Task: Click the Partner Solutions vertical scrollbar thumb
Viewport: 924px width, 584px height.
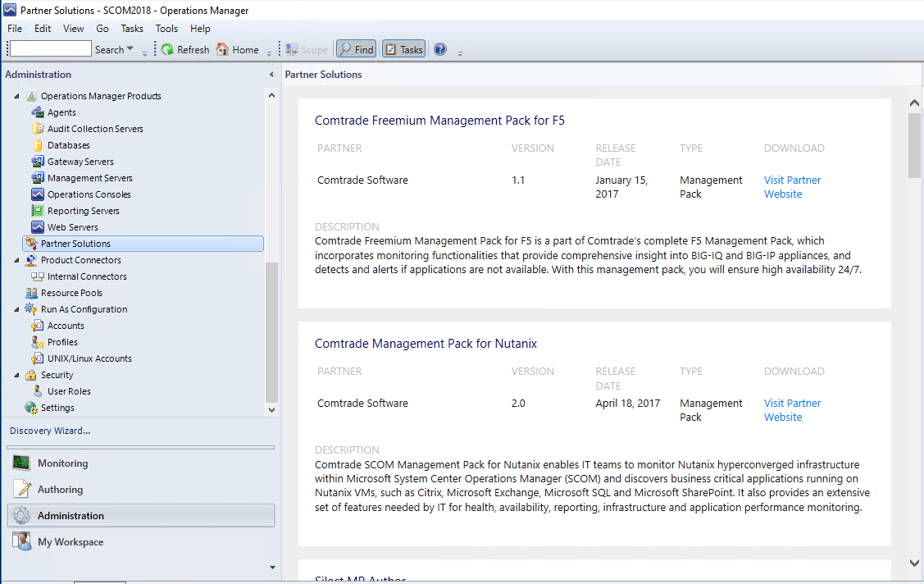Action: pyautogui.click(x=914, y=145)
